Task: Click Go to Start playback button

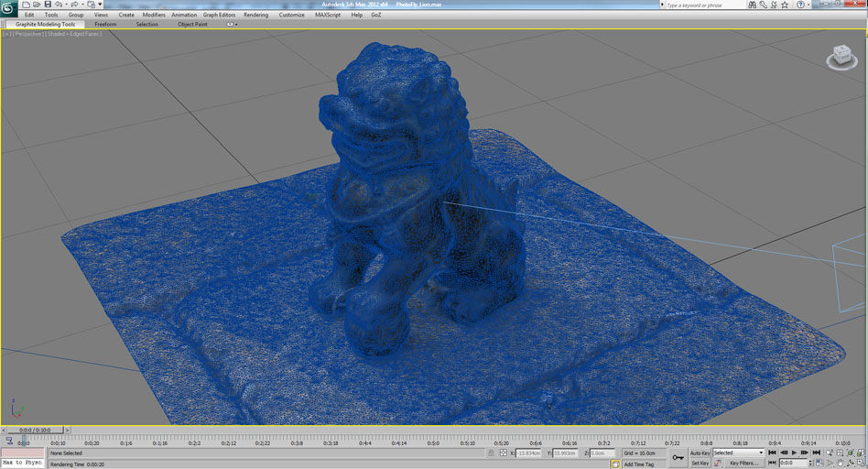Action: [772, 453]
